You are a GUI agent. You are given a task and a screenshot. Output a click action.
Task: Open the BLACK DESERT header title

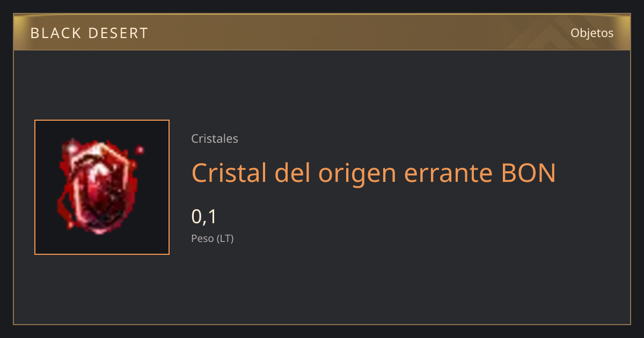click(89, 33)
